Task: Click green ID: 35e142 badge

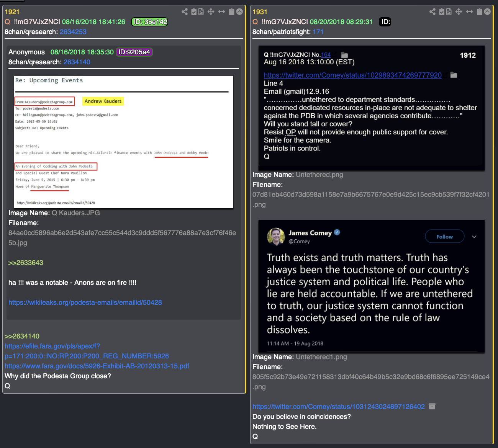Action: pyautogui.click(x=150, y=22)
